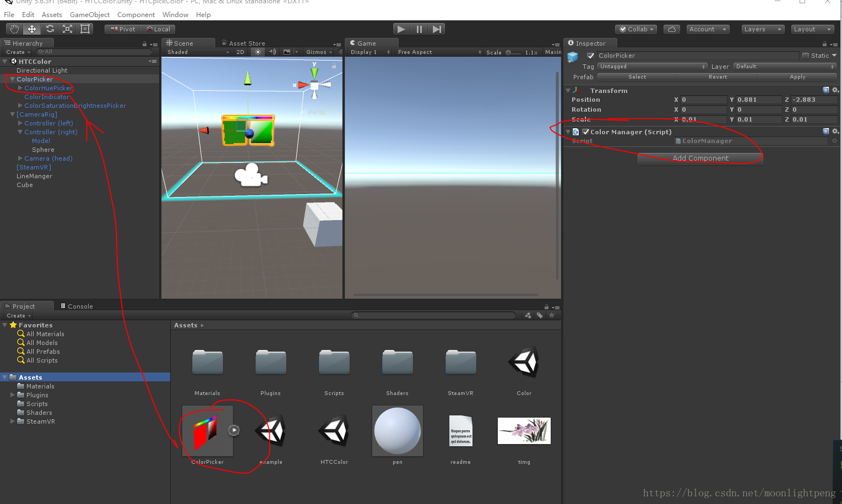842x504 pixels.
Task: Open script object picker circle
Action: point(834,141)
